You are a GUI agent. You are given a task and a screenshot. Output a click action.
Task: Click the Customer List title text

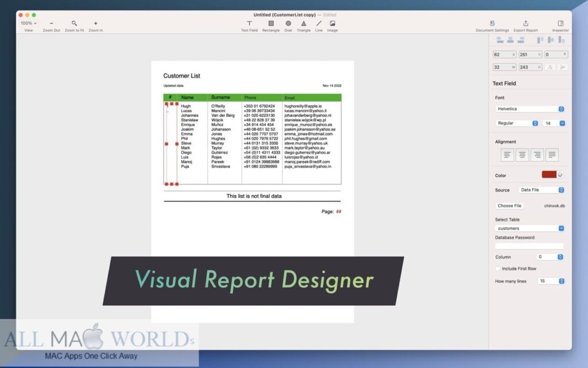coord(181,76)
